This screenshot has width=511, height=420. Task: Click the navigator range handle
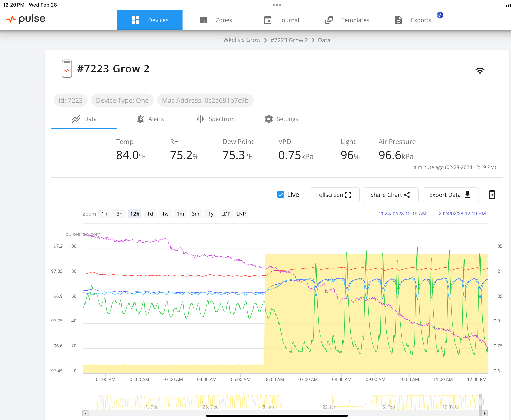point(480,402)
